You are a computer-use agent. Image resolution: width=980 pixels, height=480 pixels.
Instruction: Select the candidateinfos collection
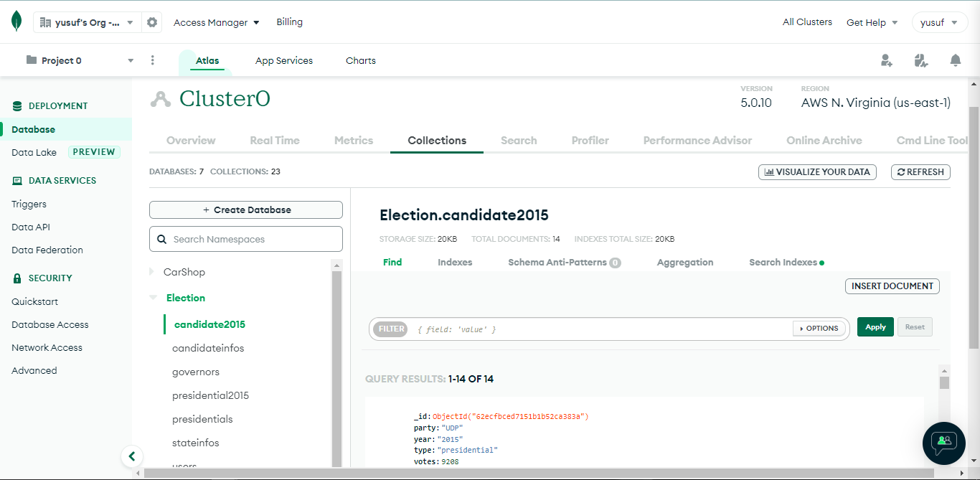208,348
